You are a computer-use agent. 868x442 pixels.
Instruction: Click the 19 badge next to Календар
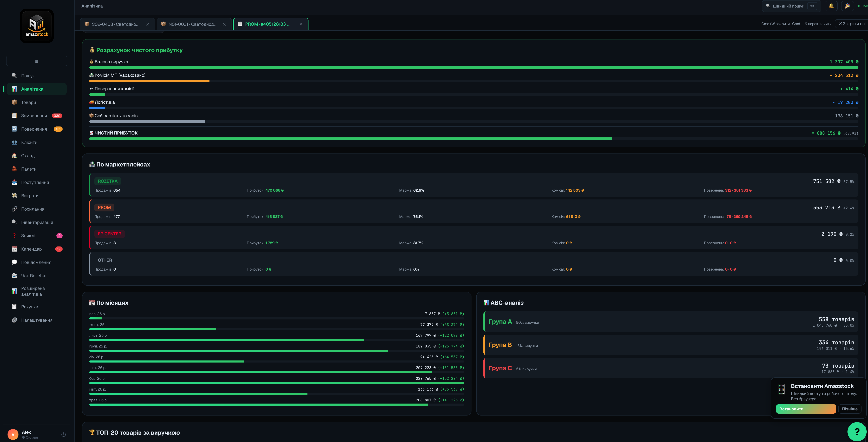coord(59,249)
